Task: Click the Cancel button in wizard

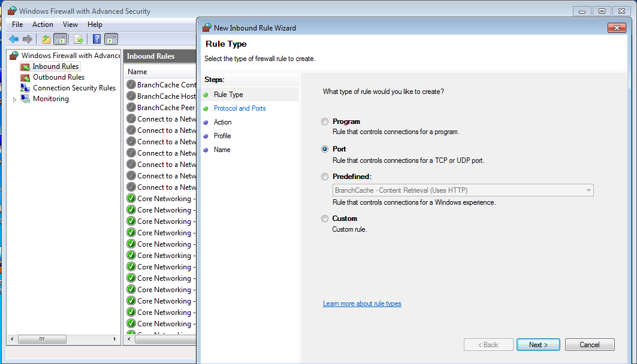Action: tap(589, 345)
